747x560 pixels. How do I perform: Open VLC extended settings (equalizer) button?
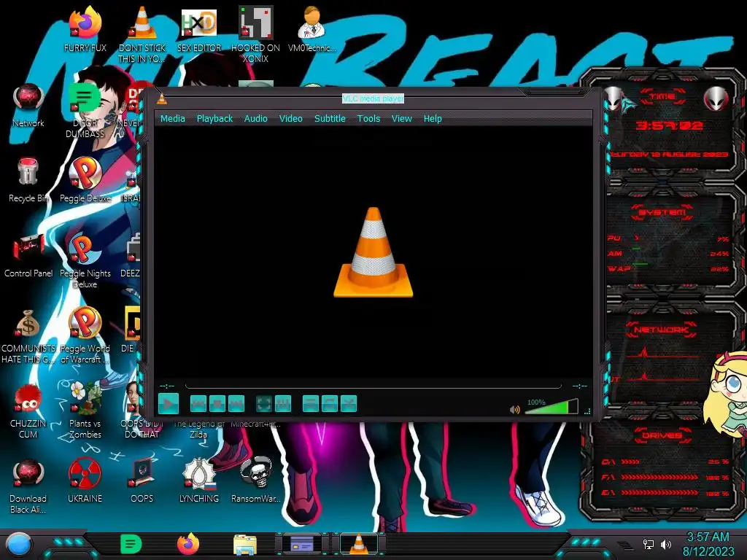pos(283,404)
